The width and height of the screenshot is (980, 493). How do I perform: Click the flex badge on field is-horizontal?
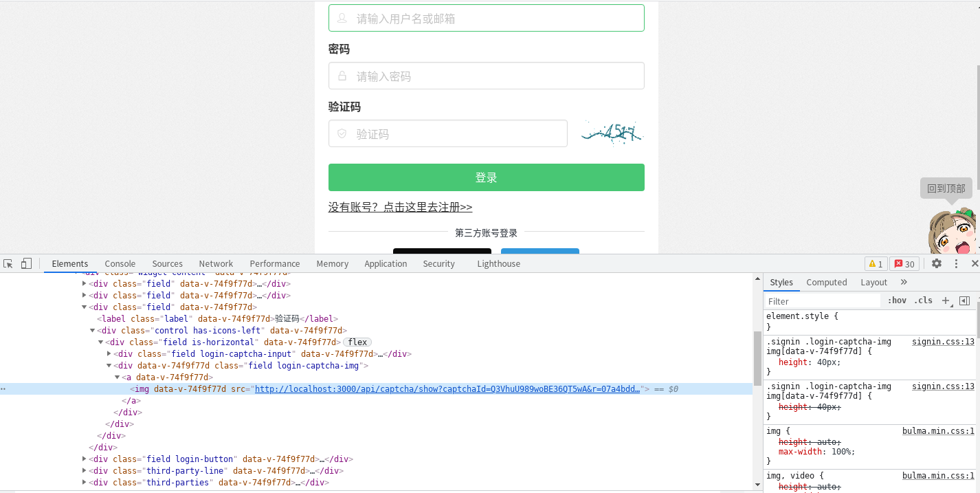click(357, 342)
